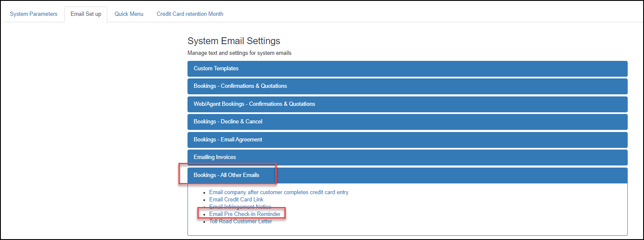Open Email company after customer completes credit card entry
Viewport: 644px width, 240px height.
pyautogui.click(x=279, y=192)
